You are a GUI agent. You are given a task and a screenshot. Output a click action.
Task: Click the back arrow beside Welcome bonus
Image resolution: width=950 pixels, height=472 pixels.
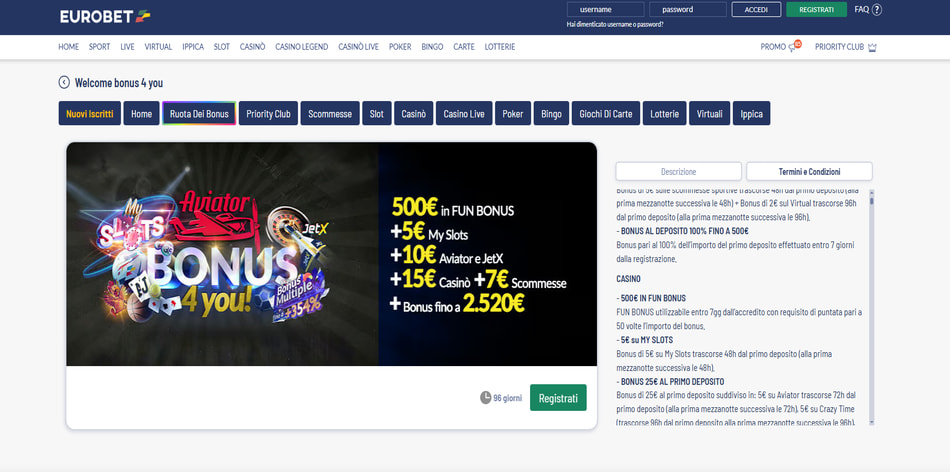click(x=64, y=82)
